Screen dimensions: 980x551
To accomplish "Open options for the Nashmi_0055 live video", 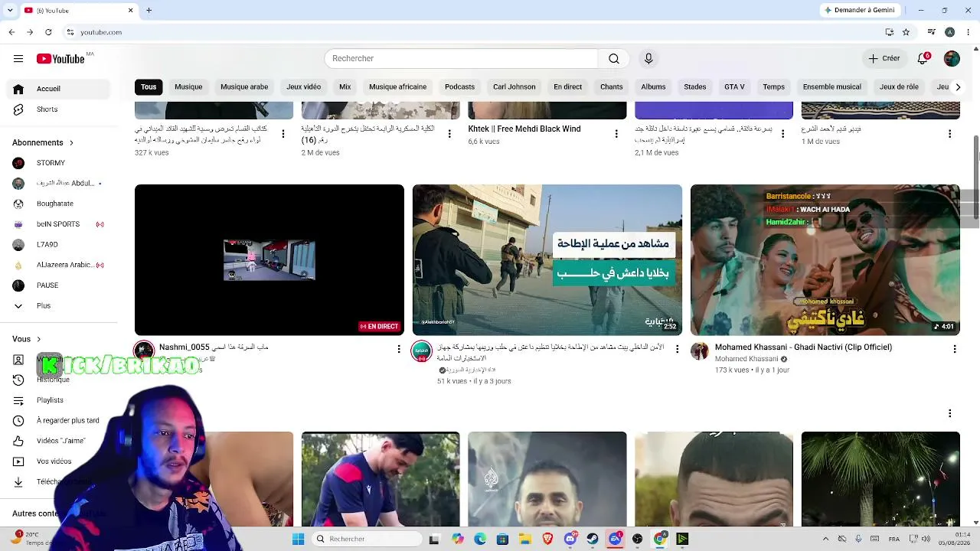I will point(398,349).
